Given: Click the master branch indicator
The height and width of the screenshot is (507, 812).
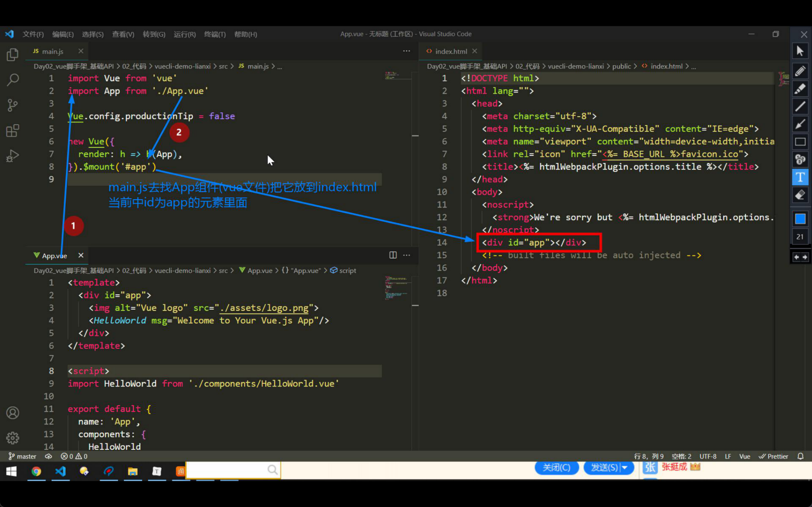Looking at the screenshot, I should click(22, 456).
